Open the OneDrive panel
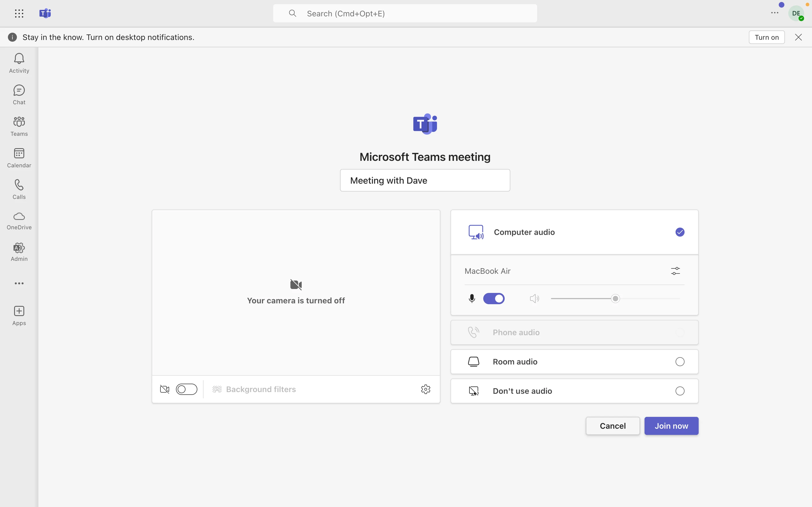The image size is (812, 507). tap(19, 220)
